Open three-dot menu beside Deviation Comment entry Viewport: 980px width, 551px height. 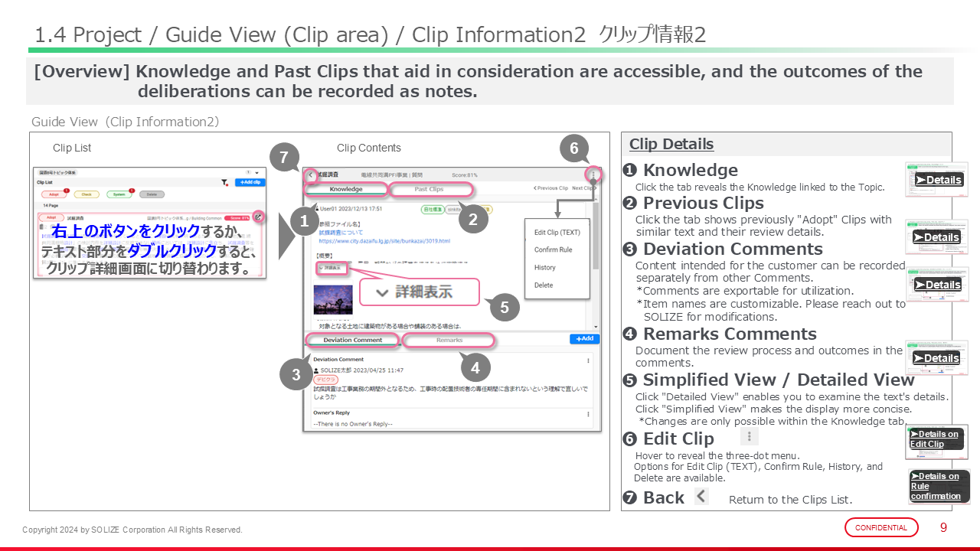click(x=588, y=360)
